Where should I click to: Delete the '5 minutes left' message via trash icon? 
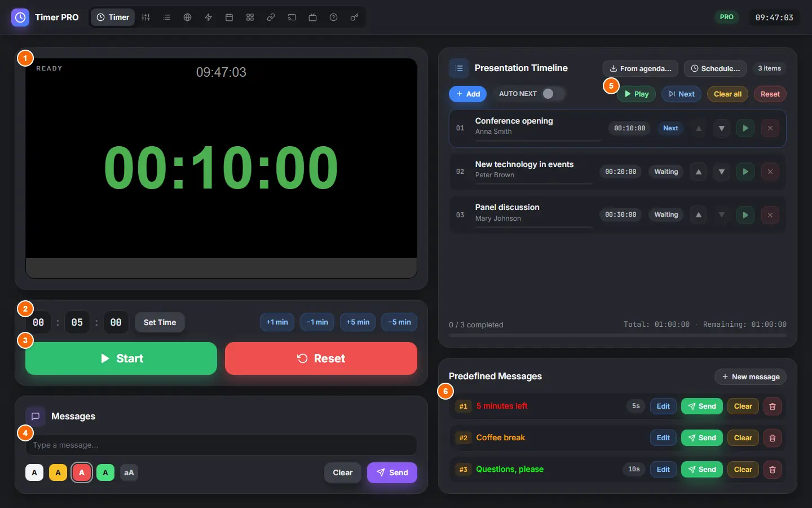(773, 406)
